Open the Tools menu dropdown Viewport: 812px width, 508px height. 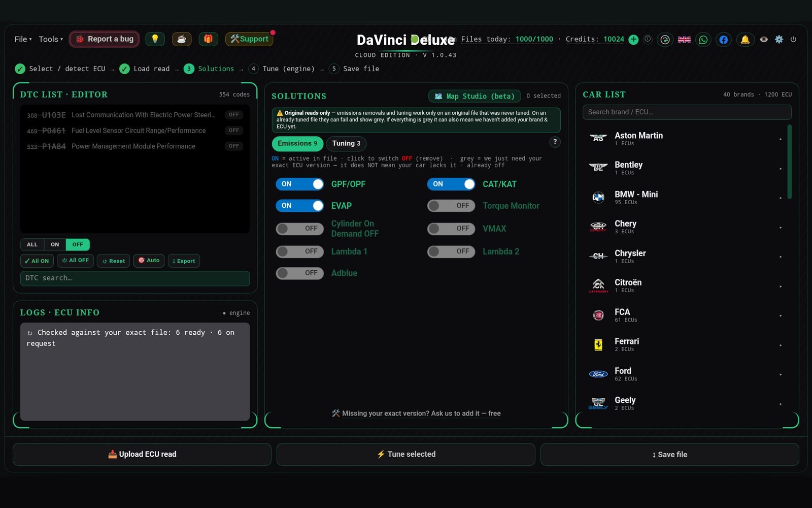[x=51, y=39]
